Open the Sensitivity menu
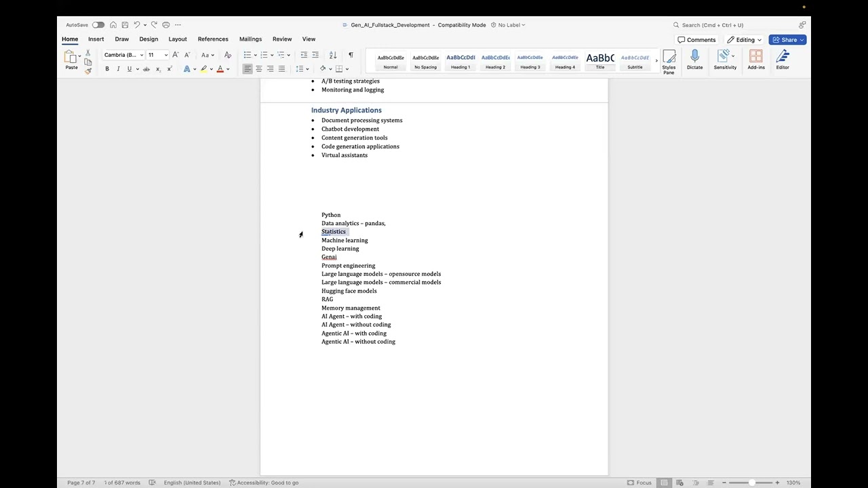Image resolution: width=868 pixels, height=488 pixels. click(725, 60)
